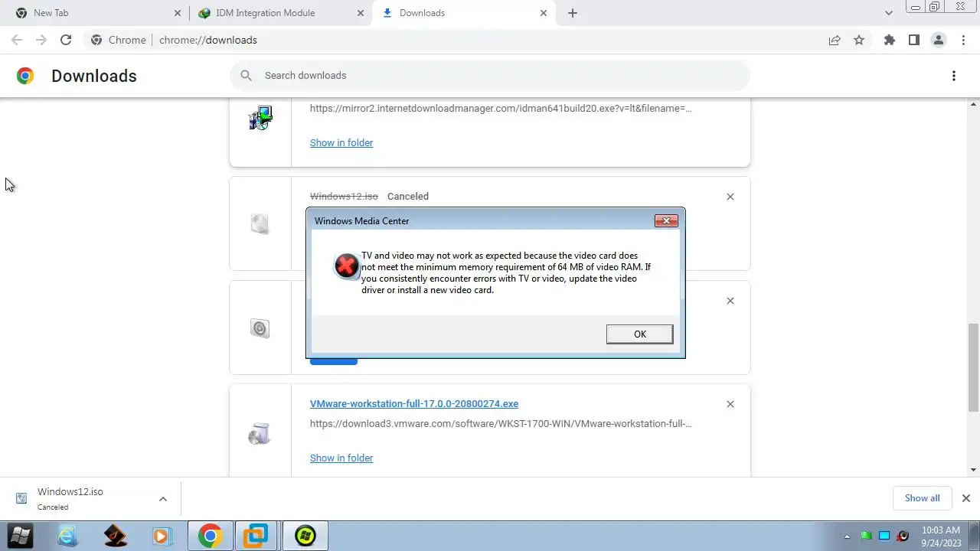
Task: Click Show in folder for the VMware installer
Action: coord(341,458)
